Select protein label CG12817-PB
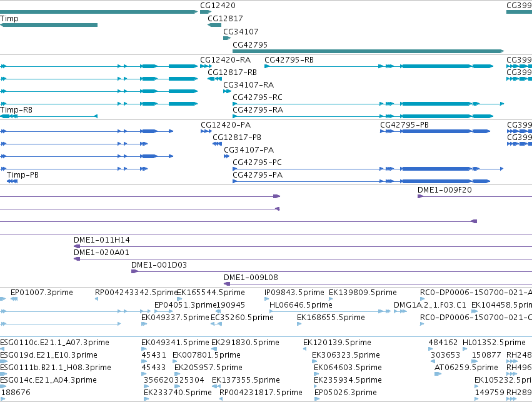 237,138
